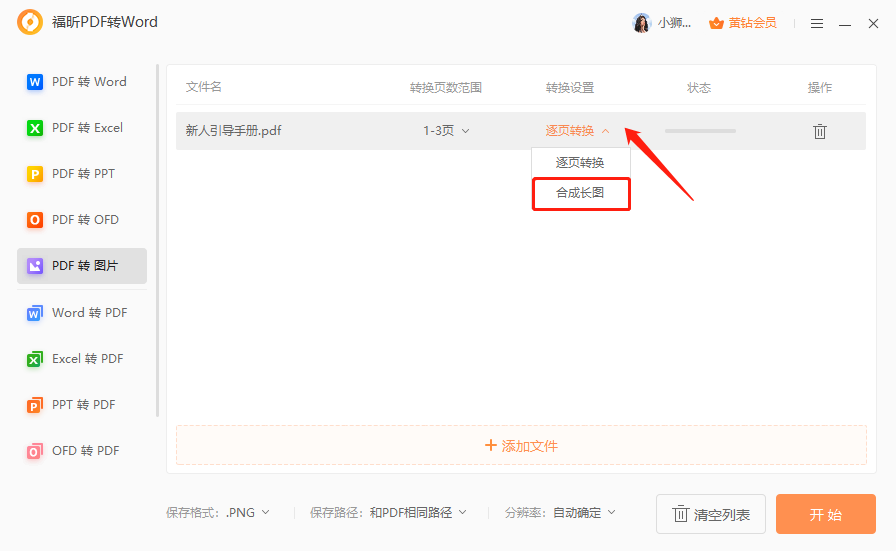Screen dimensions: 896x551
Task: Click the 转换页数范围 column header
Action: point(446,87)
